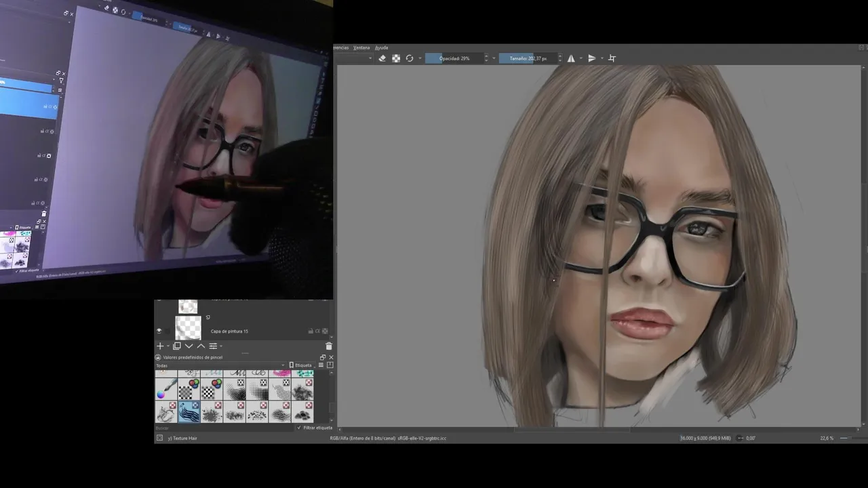Viewport: 868px width, 488px height.
Task: Float the brush presets docker
Action: click(323, 357)
